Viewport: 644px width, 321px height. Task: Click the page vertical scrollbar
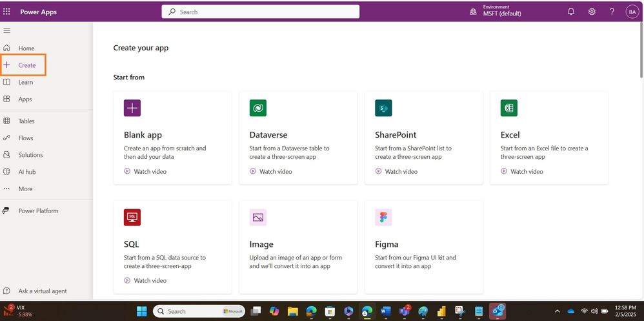point(641,52)
